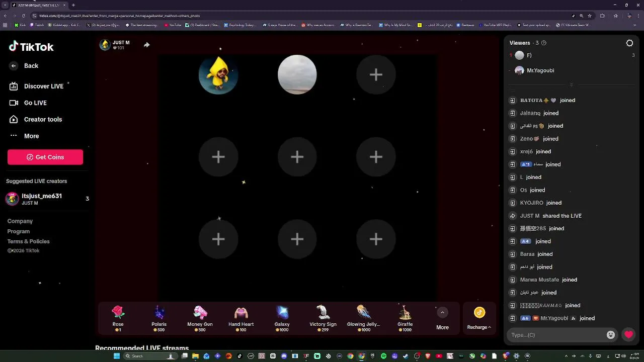This screenshot has width=644, height=362.
Task: Share the LIVE with arrow icon
Action: click(146, 45)
